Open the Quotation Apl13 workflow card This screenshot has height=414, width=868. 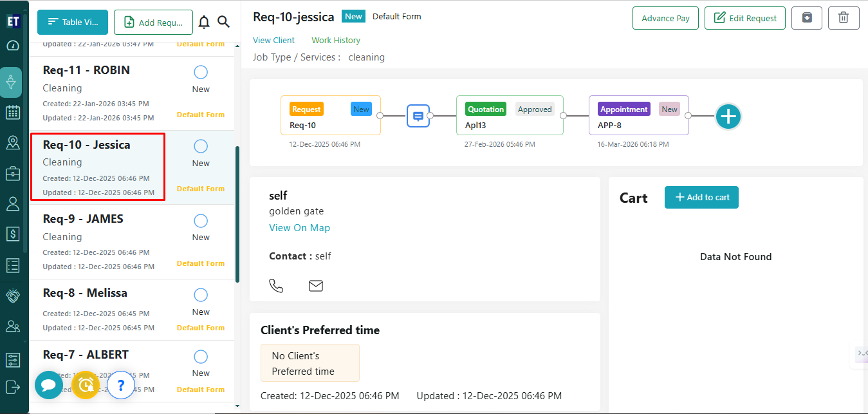tap(509, 116)
